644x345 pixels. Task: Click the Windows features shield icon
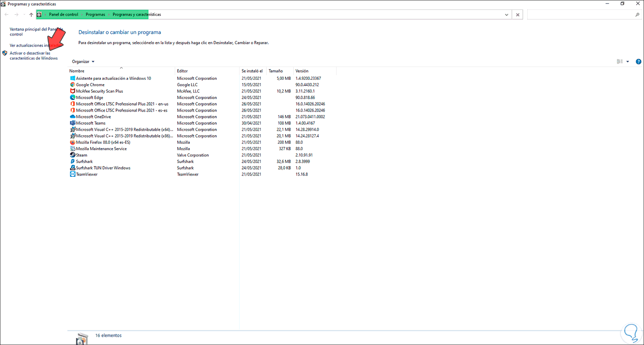coord(5,53)
